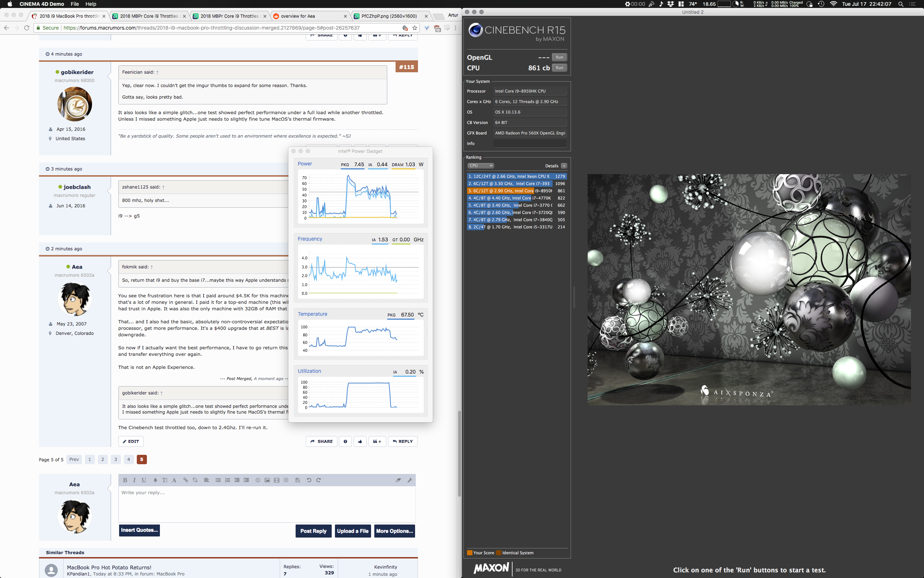Image resolution: width=924 pixels, height=578 pixels.
Task: Click unlink icon in editor toolbar
Action: pos(195,480)
